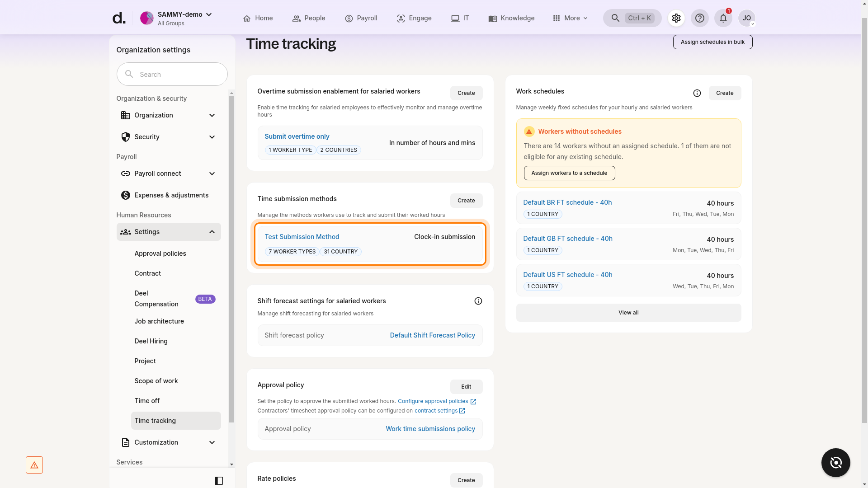Click the Payroll connect link icon

[126, 174]
